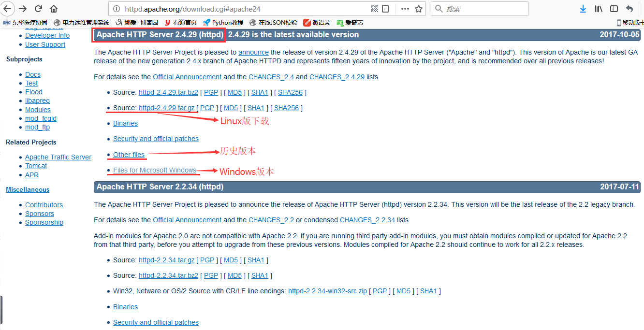Open MD5 link for httpd-2.2.34-win32-src.zip
This screenshot has width=644, height=330.
pyautogui.click(x=403, y=291)
